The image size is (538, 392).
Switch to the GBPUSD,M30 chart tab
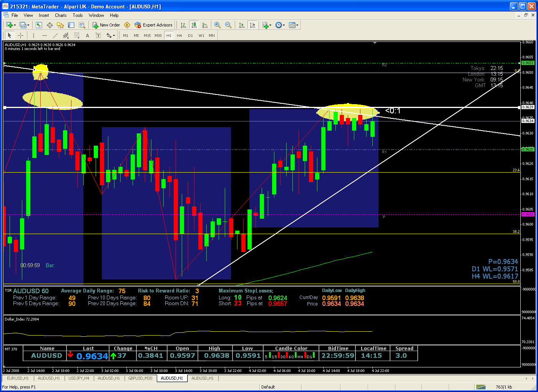140,378
